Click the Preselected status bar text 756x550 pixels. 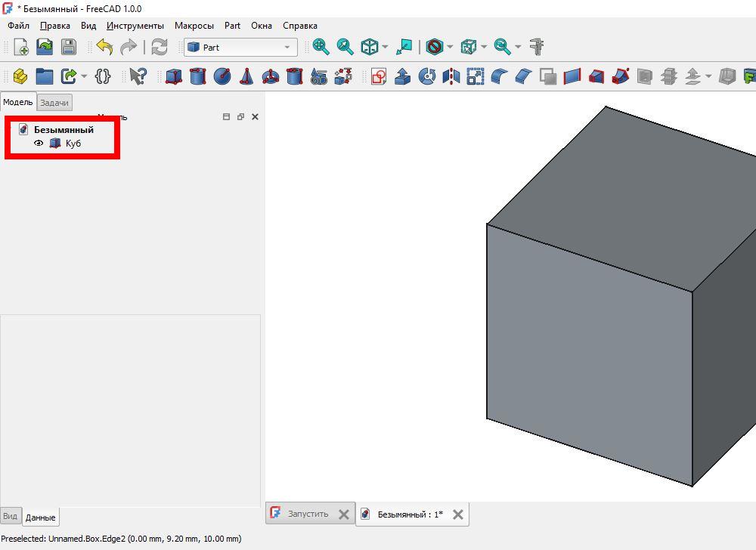coord(121,539)
